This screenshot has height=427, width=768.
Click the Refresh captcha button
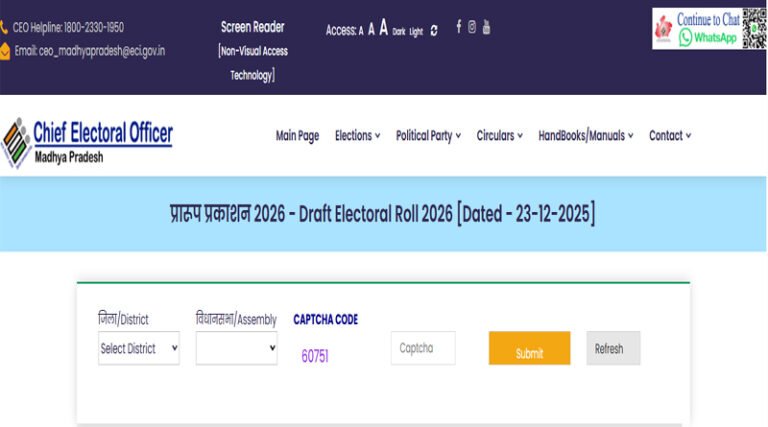click(612, 349)
